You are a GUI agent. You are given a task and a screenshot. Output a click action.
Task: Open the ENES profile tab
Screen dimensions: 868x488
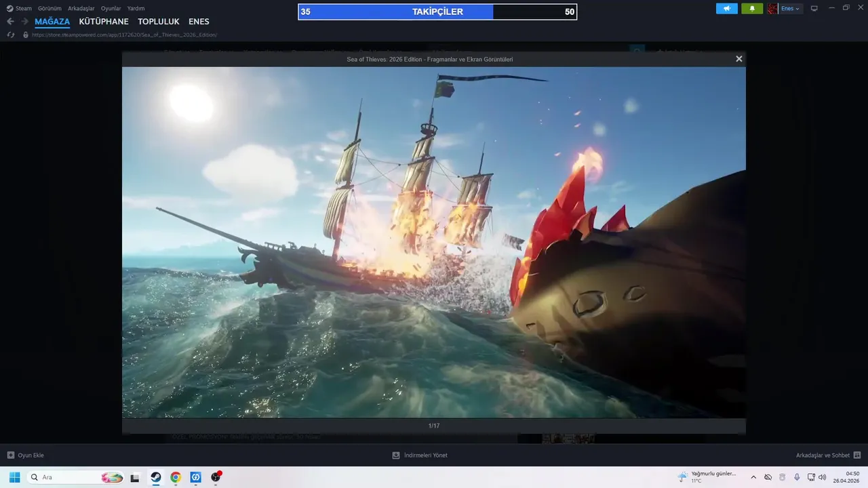pyautogui.click(x=199, y=22)
